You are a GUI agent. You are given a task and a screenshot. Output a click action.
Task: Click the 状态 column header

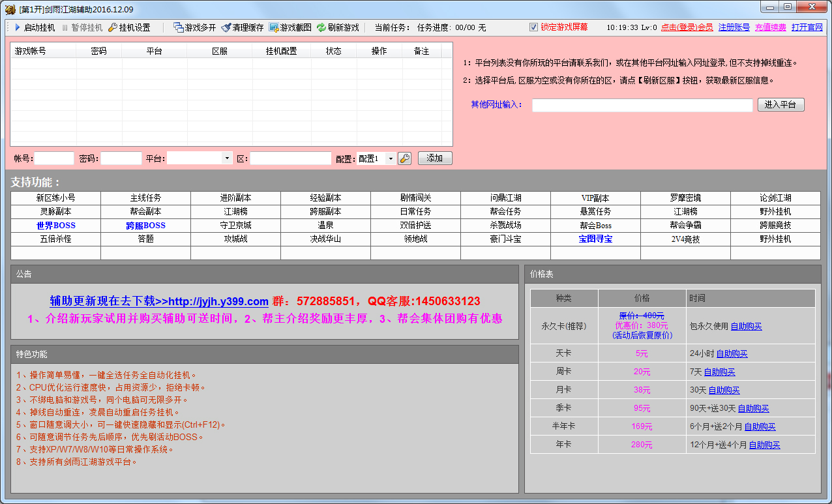tap(334, 51)
